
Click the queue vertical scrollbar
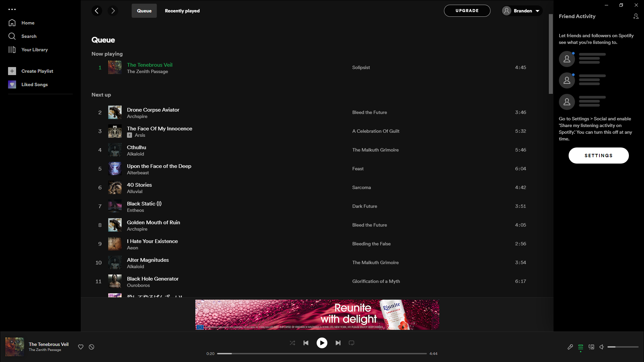click(x=551, y=54)
